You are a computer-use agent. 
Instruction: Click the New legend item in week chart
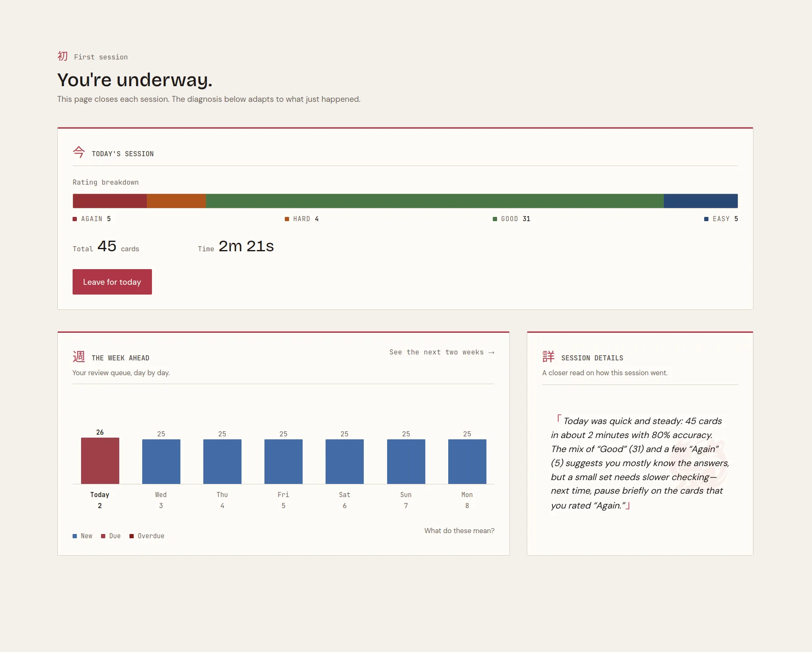point(82,536)
